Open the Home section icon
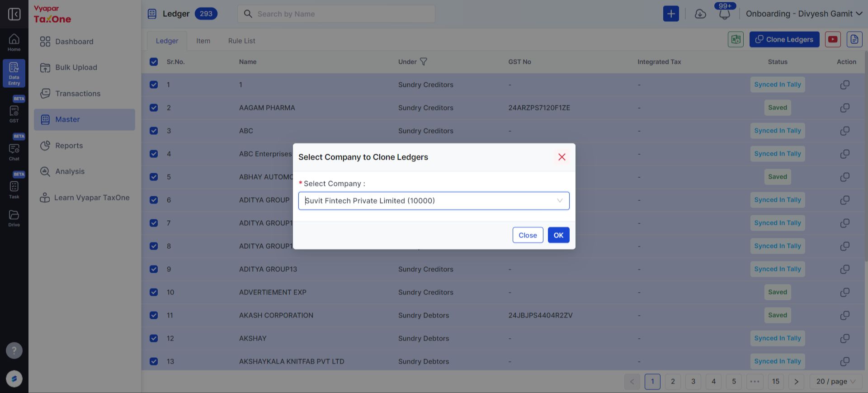 tap(14, 43)
